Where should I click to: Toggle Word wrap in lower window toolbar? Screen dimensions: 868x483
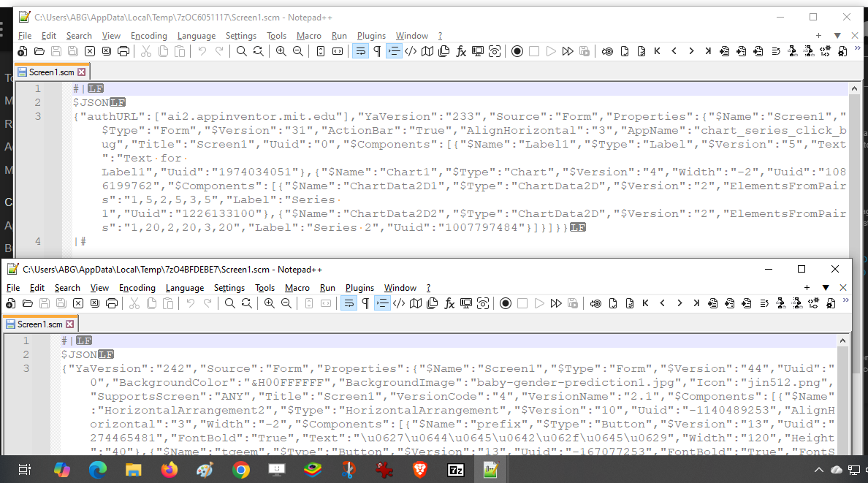(x=349, y=303)
